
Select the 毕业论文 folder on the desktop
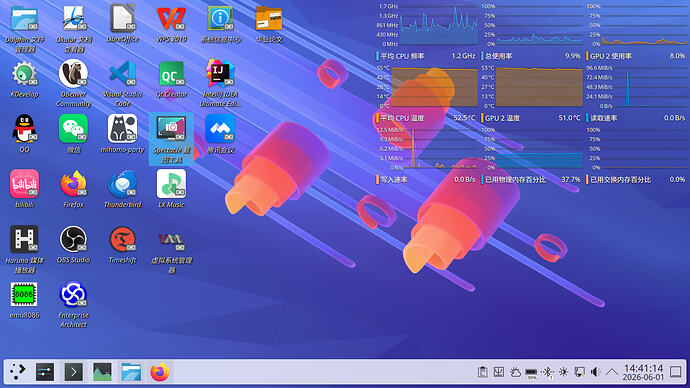pyautogui.click(x=269, y=19)
